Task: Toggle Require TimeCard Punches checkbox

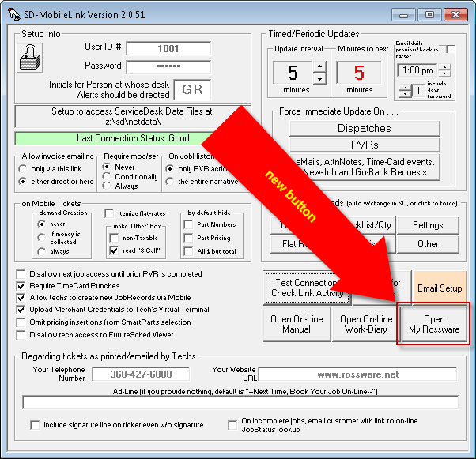Action: [21, 286]
